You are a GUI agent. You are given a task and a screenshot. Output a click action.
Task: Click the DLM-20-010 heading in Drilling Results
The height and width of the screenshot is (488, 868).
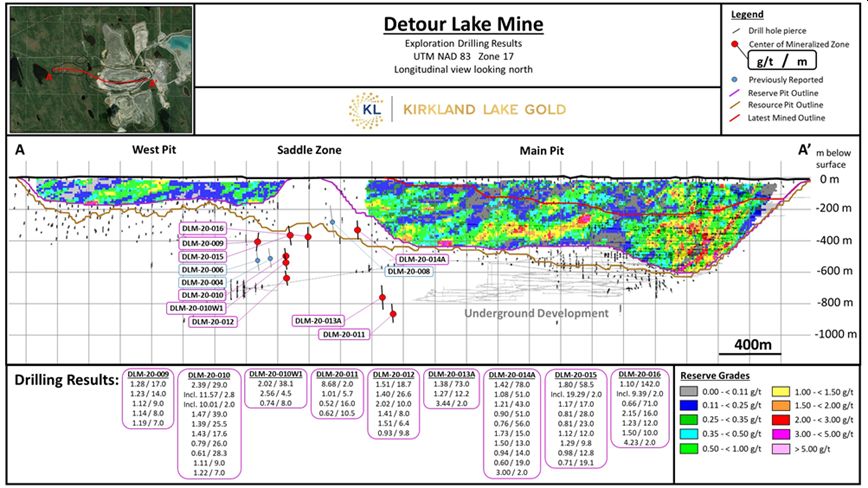[209, 375]
